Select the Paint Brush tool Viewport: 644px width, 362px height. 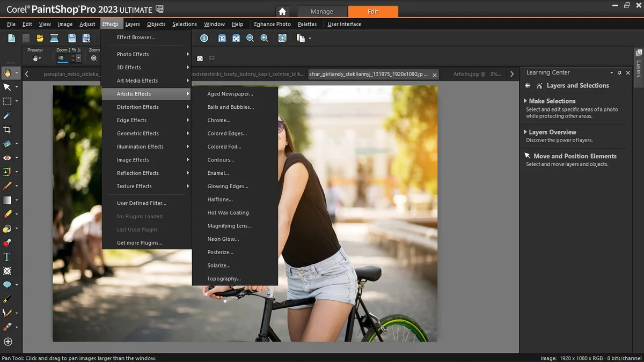pos(8,186)
